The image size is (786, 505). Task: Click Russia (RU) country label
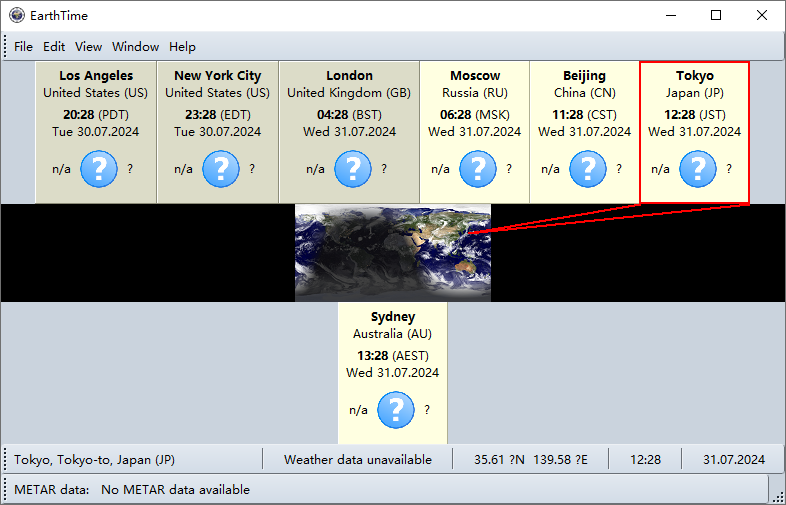475,93
